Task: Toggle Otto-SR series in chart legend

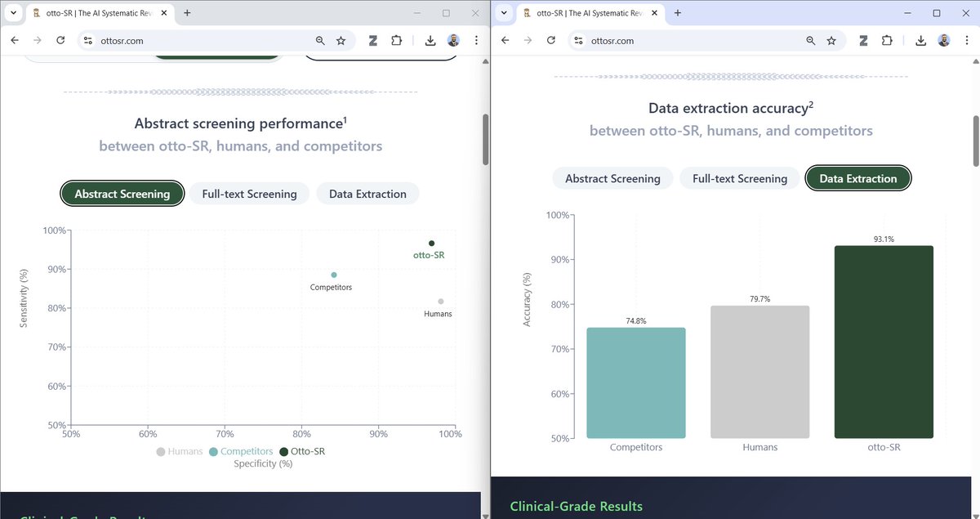Action: [x=302, y=451]
